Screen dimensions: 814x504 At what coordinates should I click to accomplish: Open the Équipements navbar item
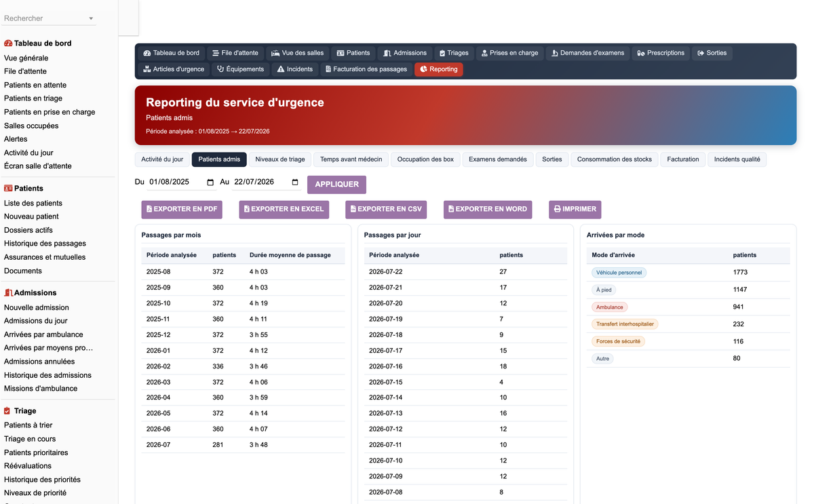tap(240, 69)
